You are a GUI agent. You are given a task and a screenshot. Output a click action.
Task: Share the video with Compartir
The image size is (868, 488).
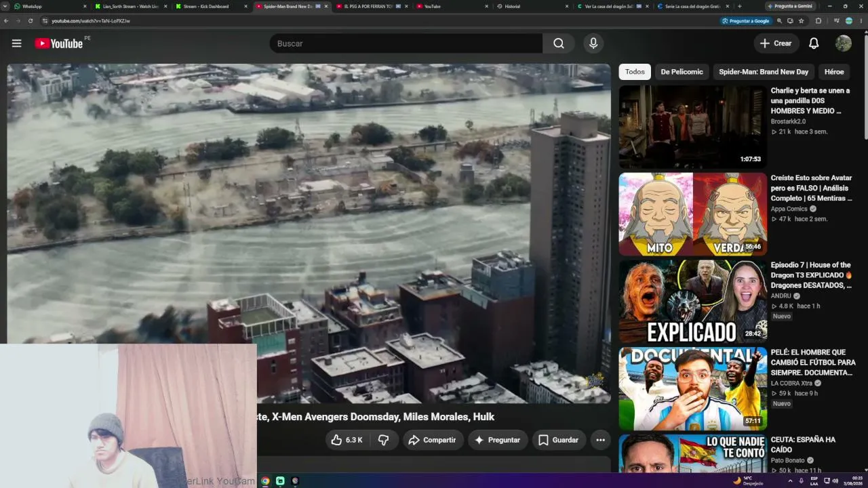pos(432,440)
